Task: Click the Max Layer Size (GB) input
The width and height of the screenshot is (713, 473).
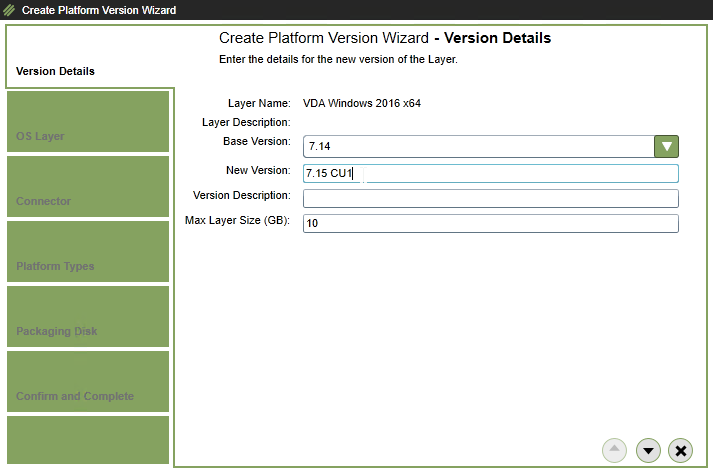Action: pyautogui.click(x=490, y=223)
